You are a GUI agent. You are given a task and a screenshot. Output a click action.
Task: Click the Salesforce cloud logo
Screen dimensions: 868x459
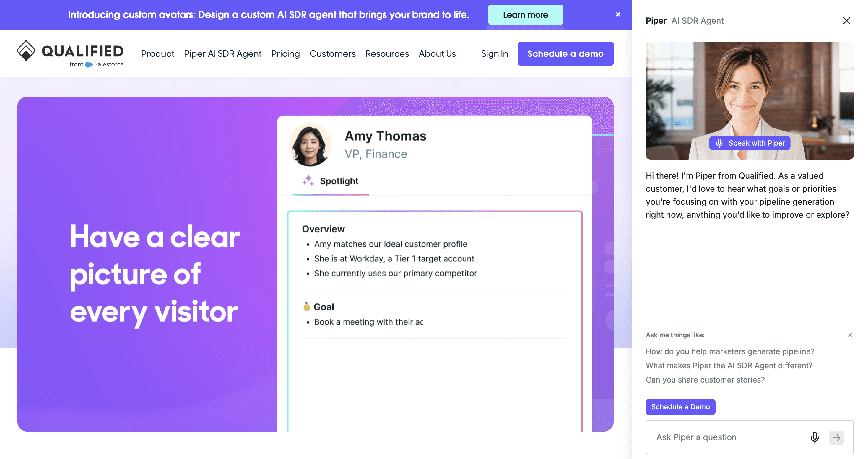click(89, 64)
